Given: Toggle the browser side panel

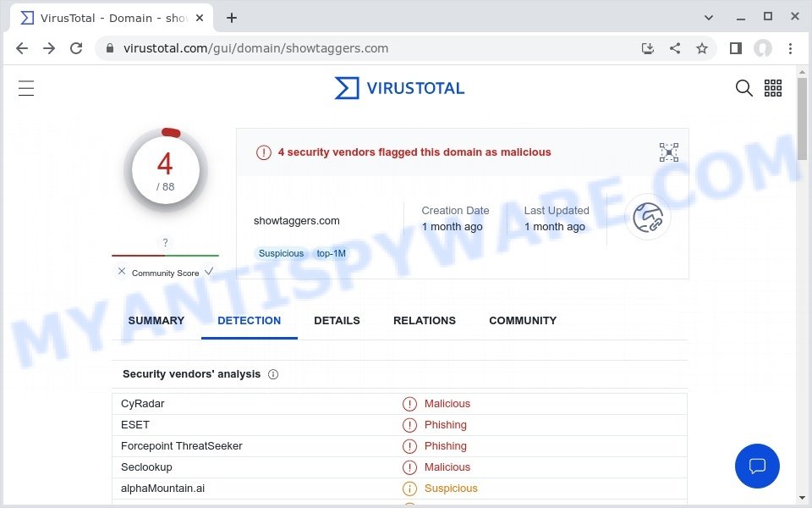Looking at the screenshot, I should [735, 48].
